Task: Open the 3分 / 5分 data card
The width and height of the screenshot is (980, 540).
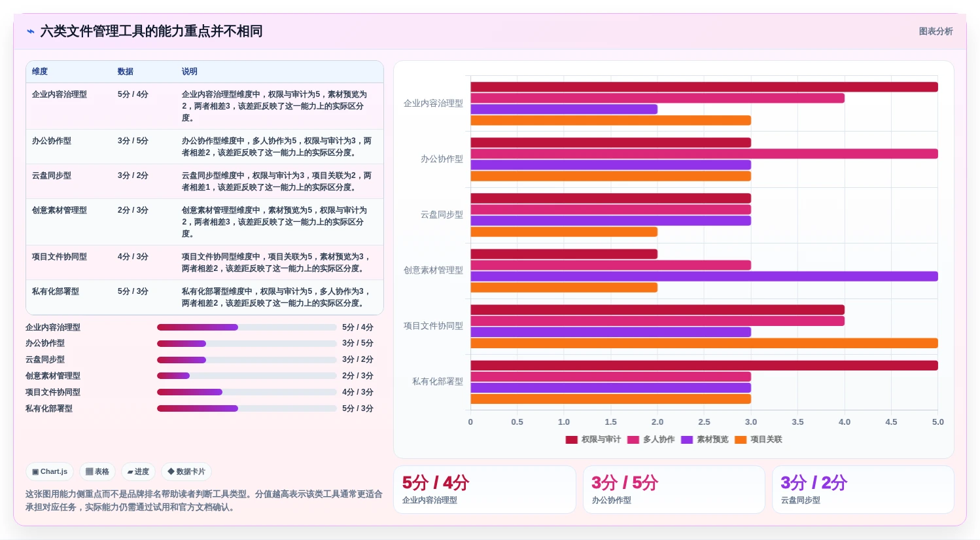Action: [x=674, y=490]
